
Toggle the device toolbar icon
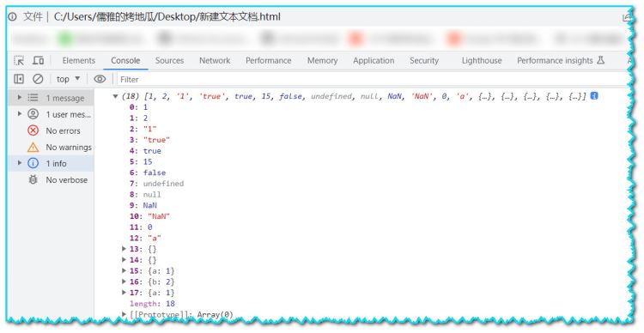(38, 60)
